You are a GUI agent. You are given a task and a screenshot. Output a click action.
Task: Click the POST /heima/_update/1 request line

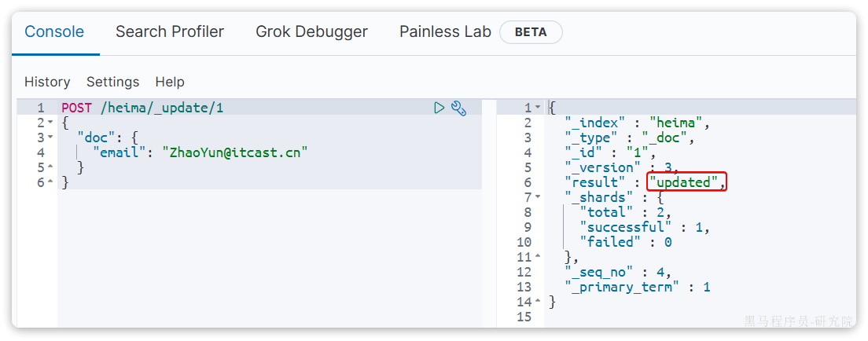coord(142,108)
